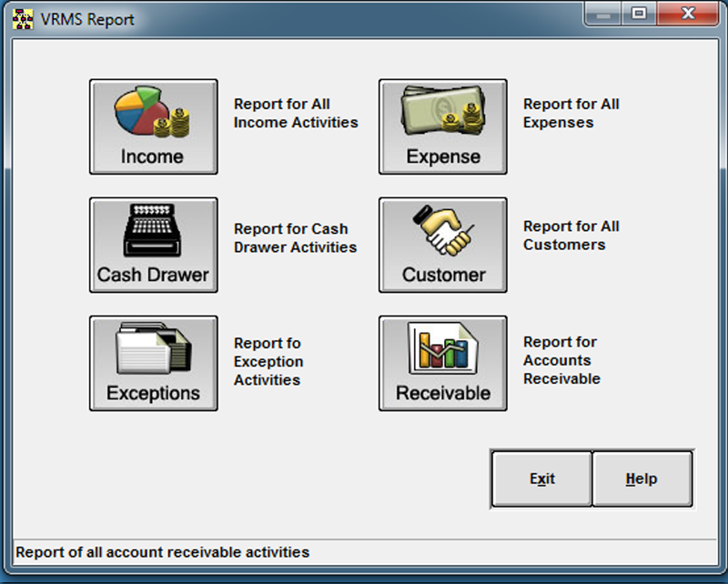The width and height of the screenshot is (728, 584).
Task: Open the Cash Drawer report
Action: (153, 245)
